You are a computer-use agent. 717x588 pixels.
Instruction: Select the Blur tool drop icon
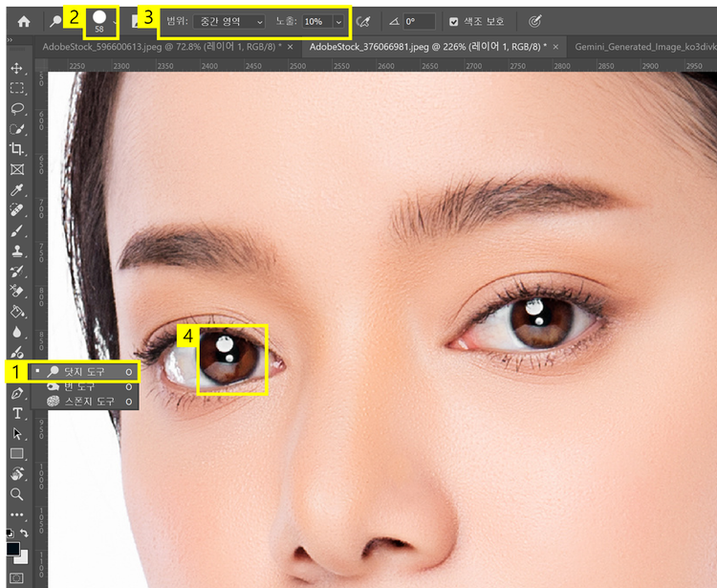click(17, 332)
